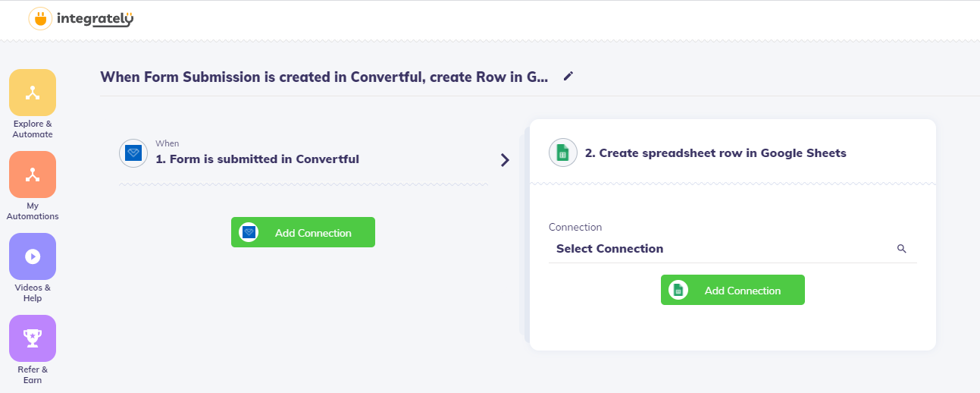Click the Refer & Earn label
This screenshot has height=393, width=980.
pyautogui.click(x=33, y=375)
